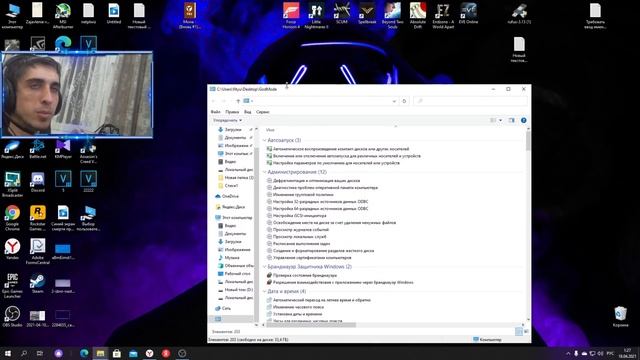The image size is (640, 360).
Task: Switch to large icons view in status bar
Action: click(526, 332)
